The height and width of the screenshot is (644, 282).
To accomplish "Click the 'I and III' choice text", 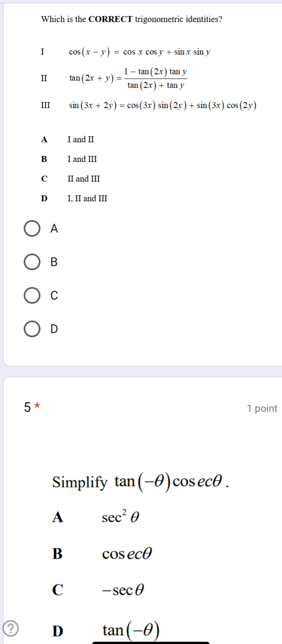I will click(x=82, y=159).
